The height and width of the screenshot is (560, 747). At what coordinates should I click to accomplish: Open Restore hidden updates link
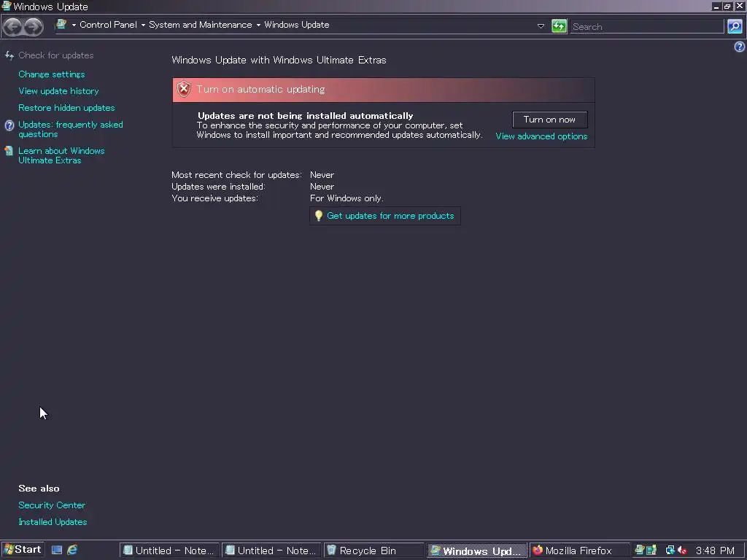[x=66, y=108]
